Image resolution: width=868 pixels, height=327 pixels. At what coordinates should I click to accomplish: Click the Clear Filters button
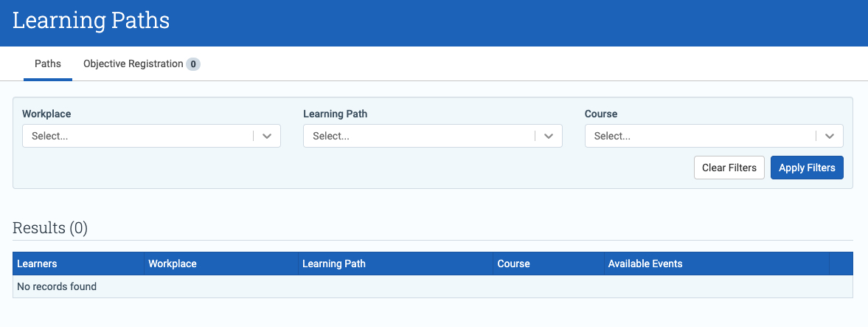click(x=729, y=168)
